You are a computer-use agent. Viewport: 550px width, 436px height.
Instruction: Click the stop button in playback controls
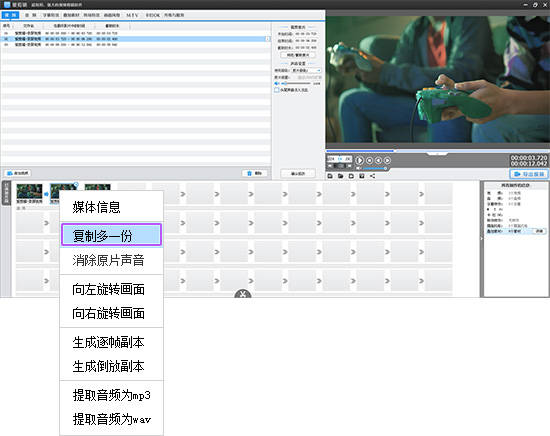[x=369, y=160]
